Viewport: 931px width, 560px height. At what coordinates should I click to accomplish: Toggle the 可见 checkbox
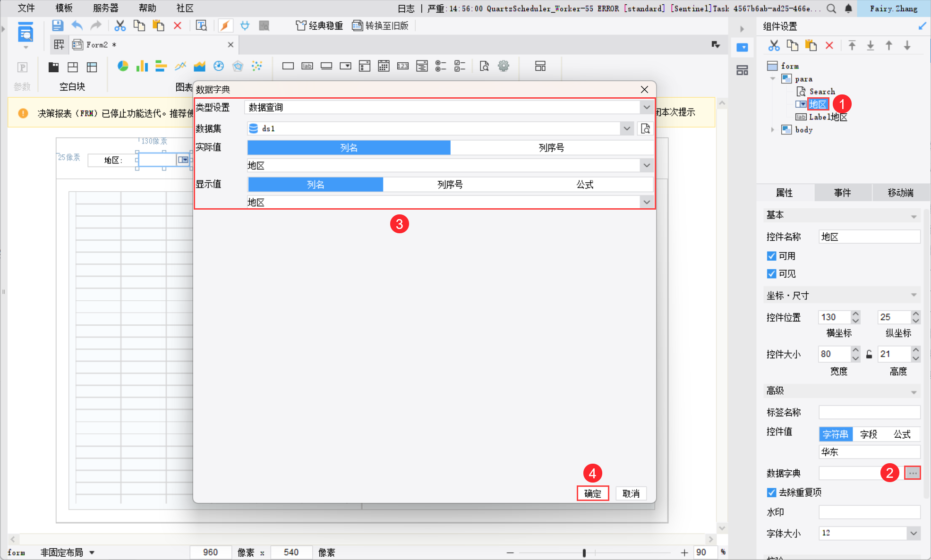click(771, 274)
